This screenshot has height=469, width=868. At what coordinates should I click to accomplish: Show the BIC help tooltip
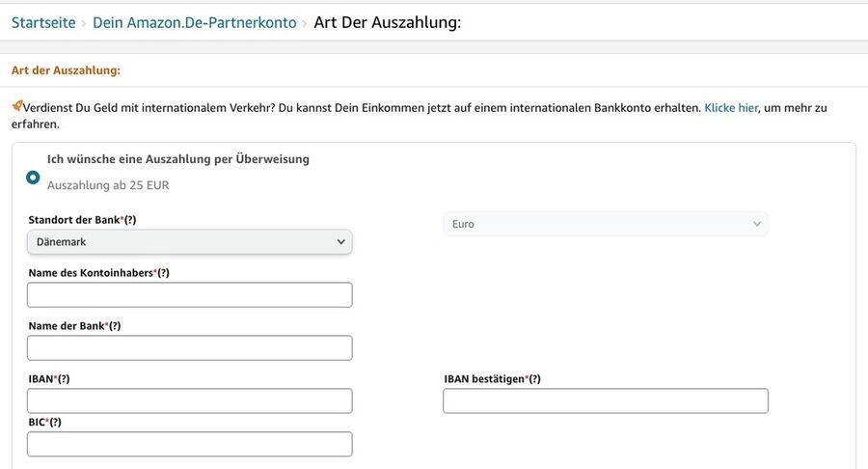(x=55, y=423)
